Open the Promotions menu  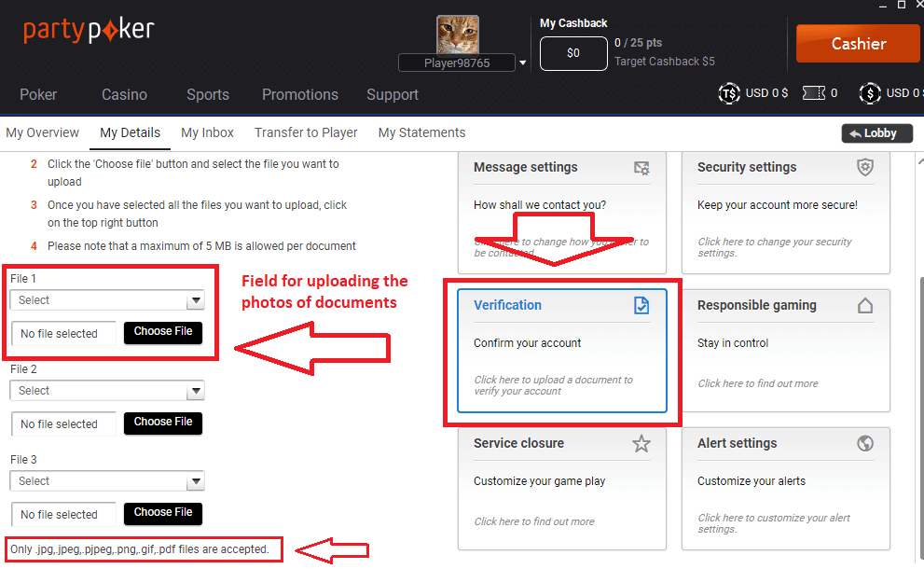pyautogui.click(x=300, y=94)
